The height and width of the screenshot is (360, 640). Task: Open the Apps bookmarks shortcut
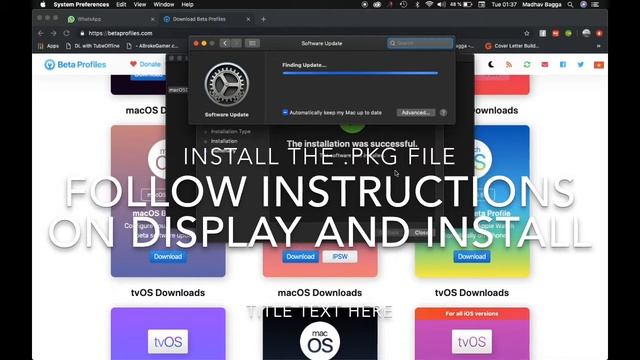[x=48, y=46]
